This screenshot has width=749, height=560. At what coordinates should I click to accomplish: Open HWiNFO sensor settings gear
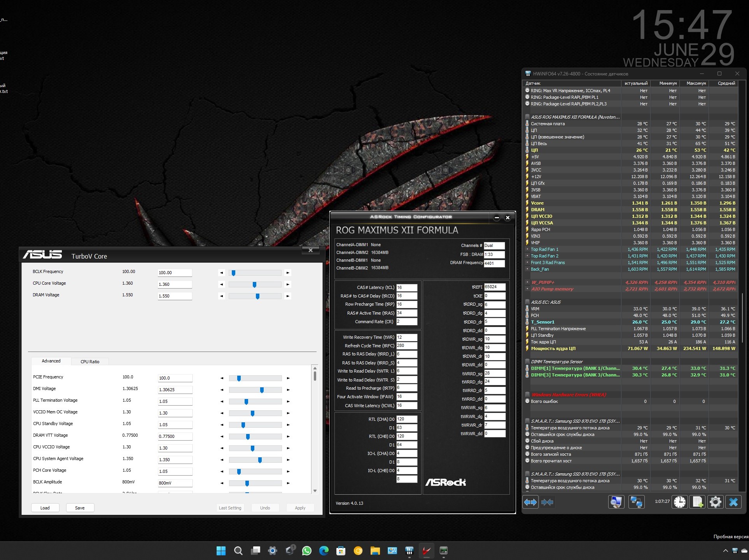pos(715,502)
